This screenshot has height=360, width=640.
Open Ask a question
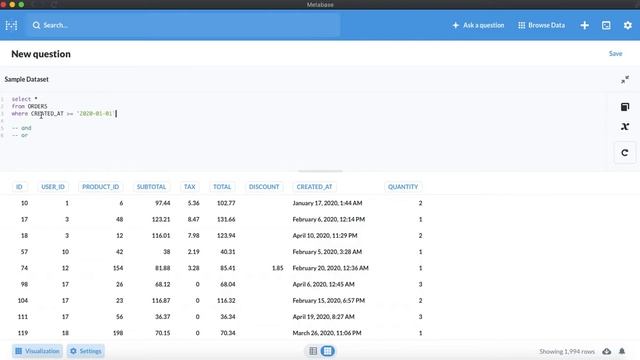pos(478,25)
